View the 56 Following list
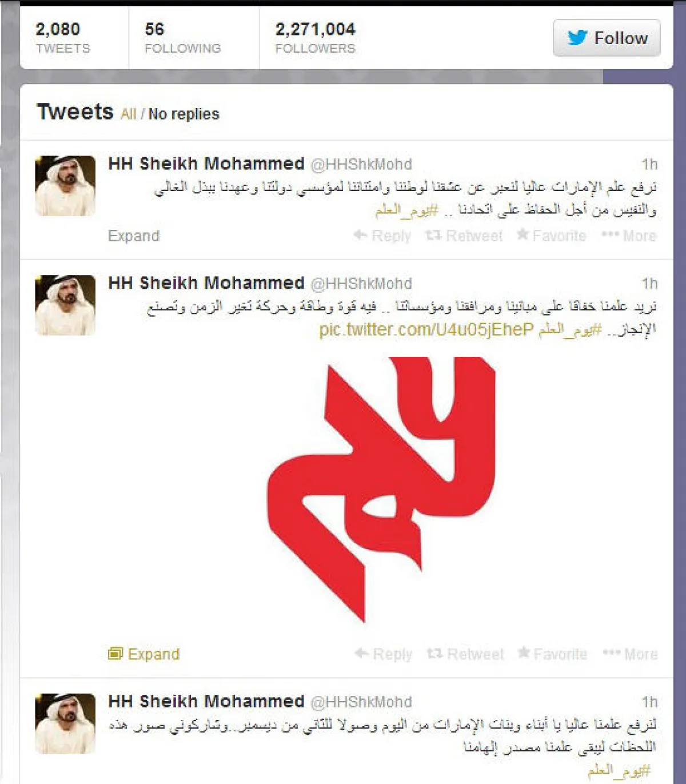The image size is (686, 784). click(x=182, y=38)
